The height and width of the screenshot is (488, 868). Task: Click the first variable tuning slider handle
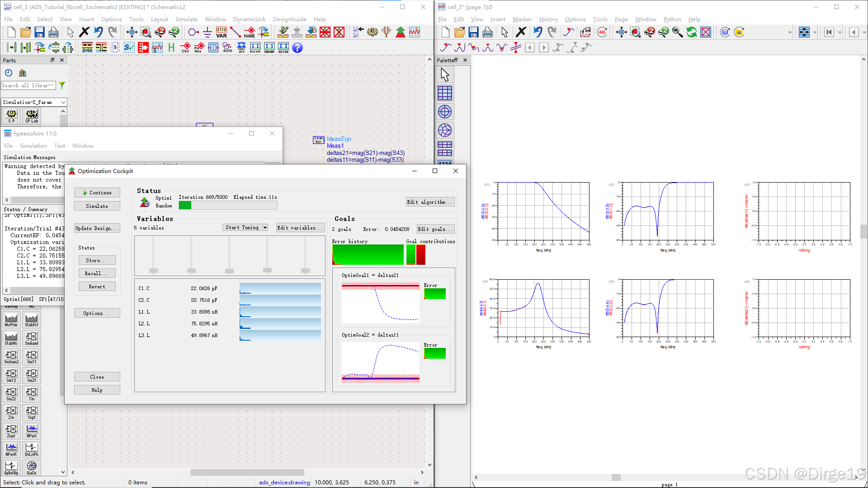click(x=154, y=271)
